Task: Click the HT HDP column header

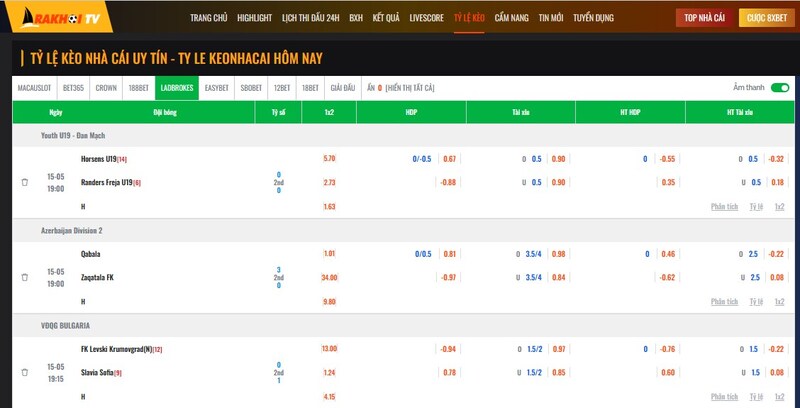Action: click(x=630, y=112)
